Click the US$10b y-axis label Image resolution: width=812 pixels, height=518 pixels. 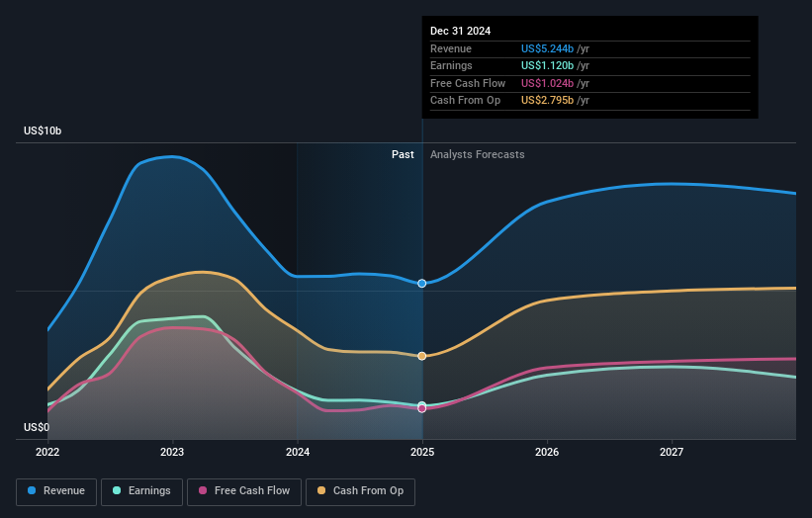click(x=43, y=130)
